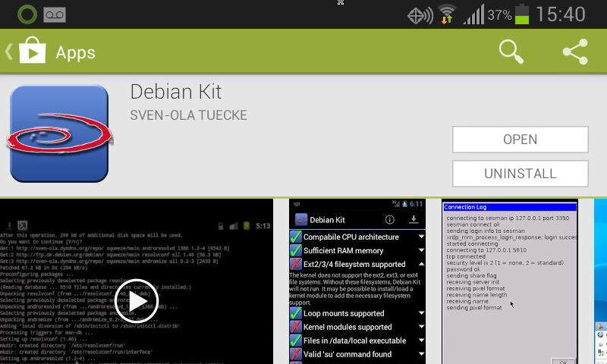Image resolution: width=607 pixels, height=364 pixels.
Task: Tap the cellular signal strength icon
Action: tap(473, 14)
